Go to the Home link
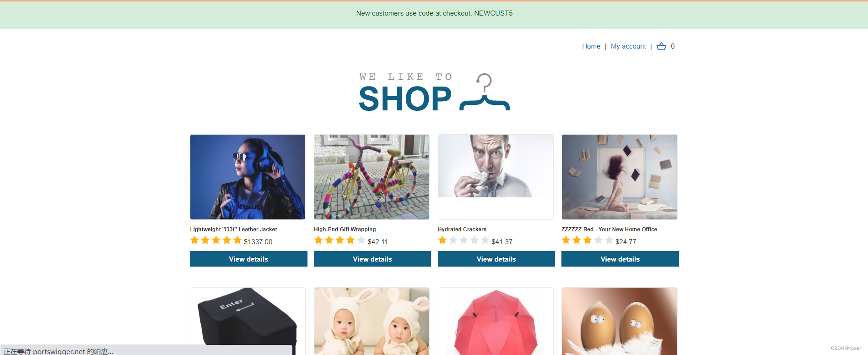This screenshot has height=355, width=868. click(591, 46)
